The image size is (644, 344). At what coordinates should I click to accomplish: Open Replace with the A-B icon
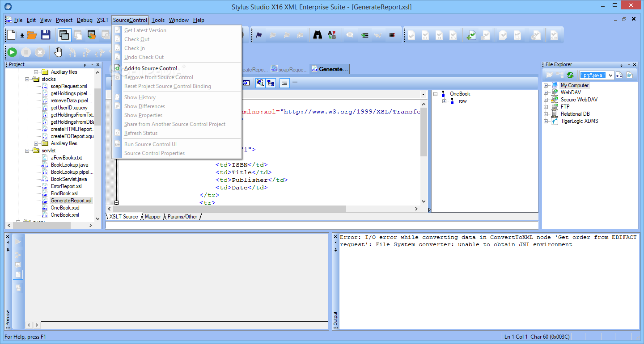click(332, 35)
